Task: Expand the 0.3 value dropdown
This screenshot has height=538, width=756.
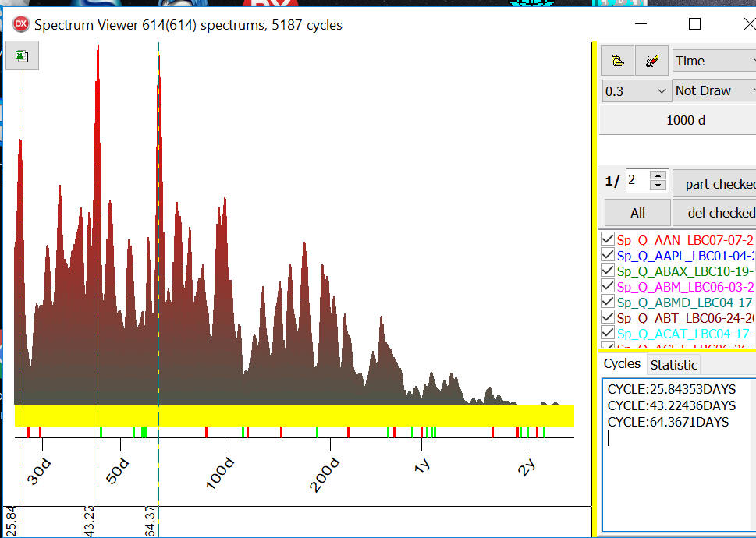Action: coord(636,91)
